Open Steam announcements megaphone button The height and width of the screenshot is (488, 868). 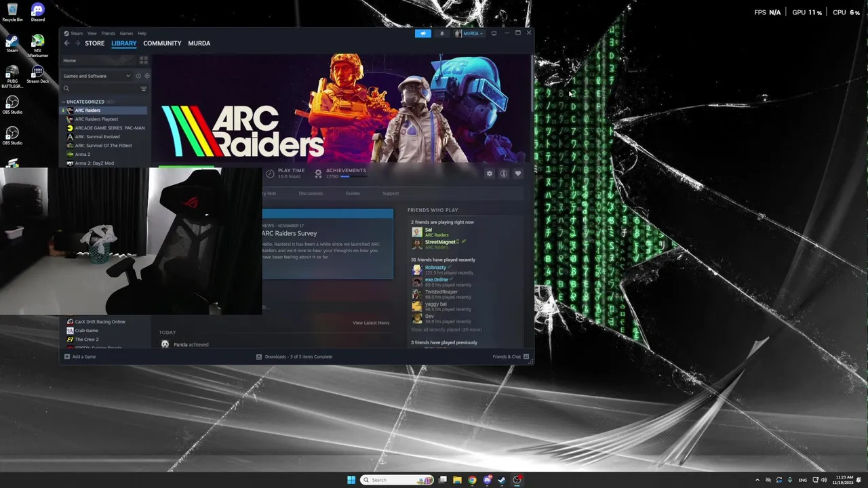click(423, 33)
